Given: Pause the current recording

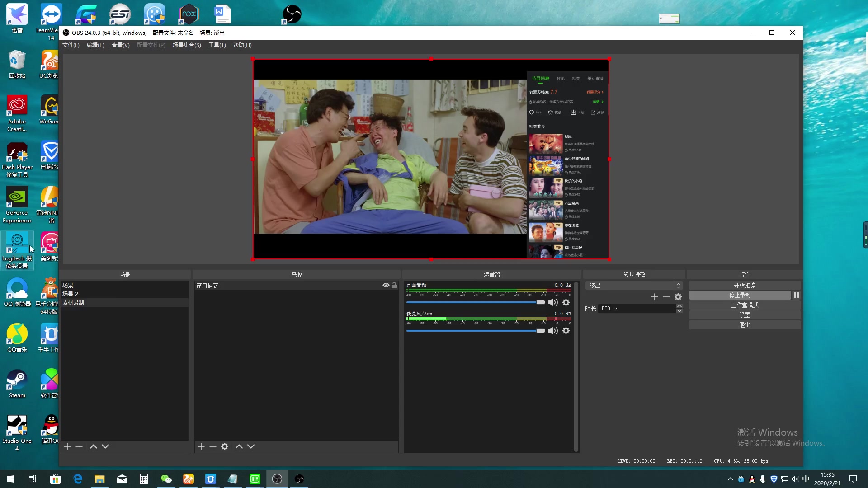Looking at the screenshot, I should [x=797, y=295].
